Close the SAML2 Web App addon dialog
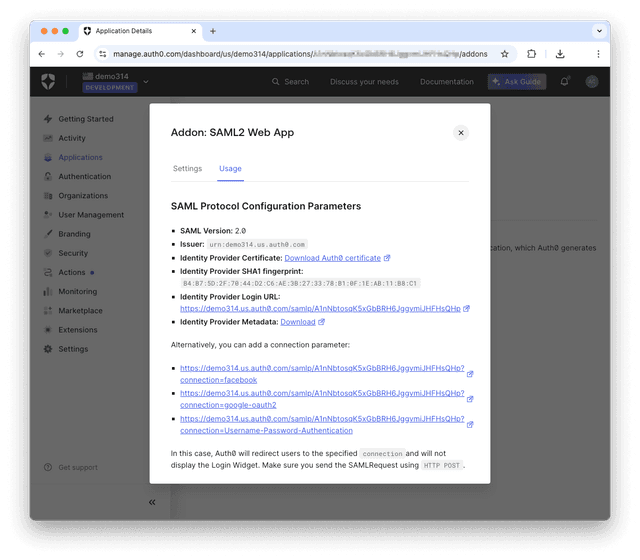 pos(461,133)
